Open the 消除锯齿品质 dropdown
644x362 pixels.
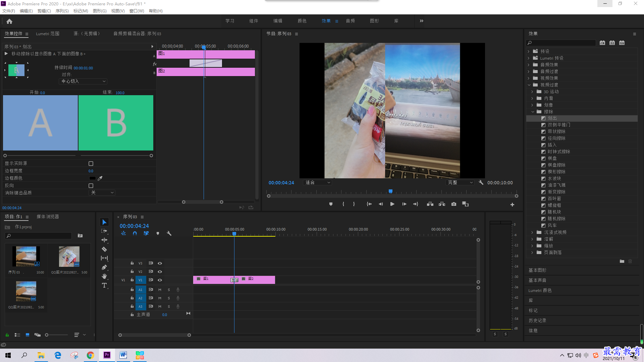tap(102, 193)
